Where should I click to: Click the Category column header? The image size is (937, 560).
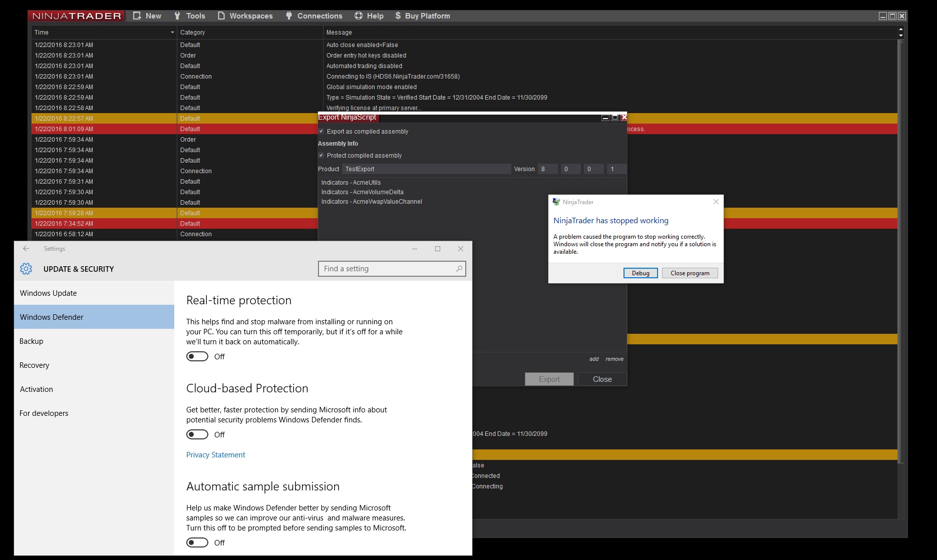pos(250,33)
